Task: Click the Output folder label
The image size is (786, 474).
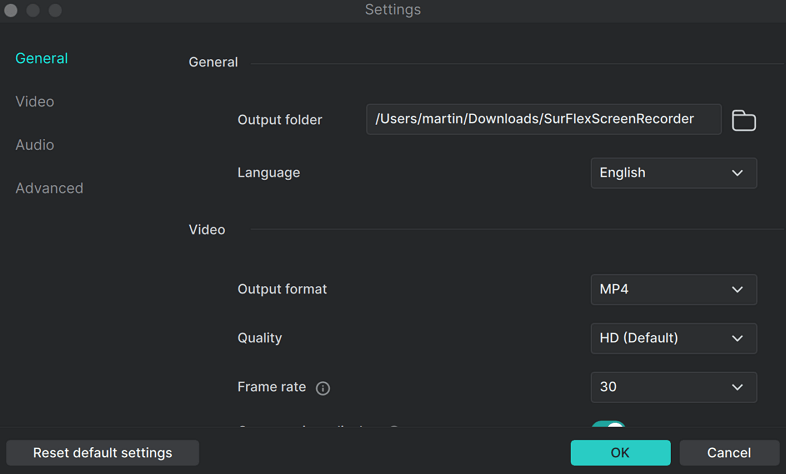Action: click(x=280, y=120)
